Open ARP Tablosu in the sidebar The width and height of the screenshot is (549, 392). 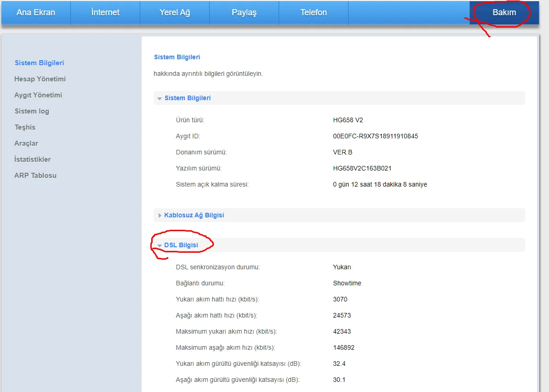point(35,176)
